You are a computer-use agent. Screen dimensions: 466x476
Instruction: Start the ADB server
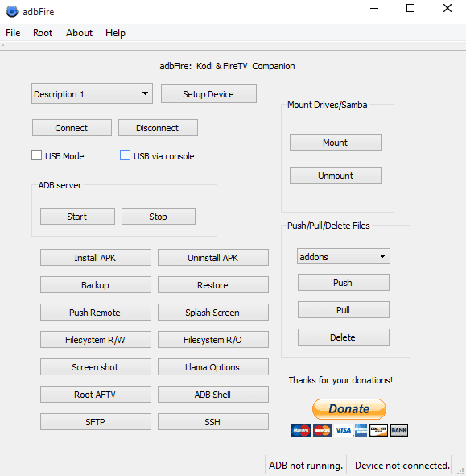[77, 217]
